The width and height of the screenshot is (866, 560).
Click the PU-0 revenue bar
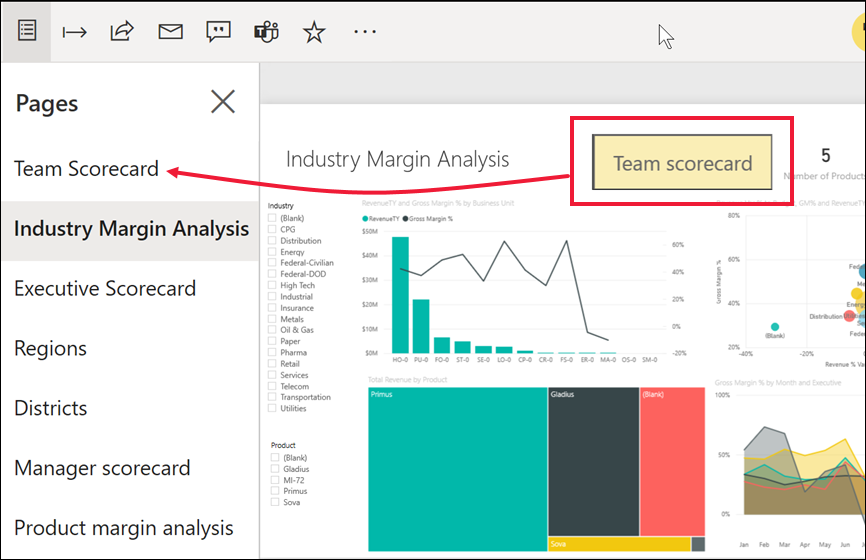coord(421,326)
